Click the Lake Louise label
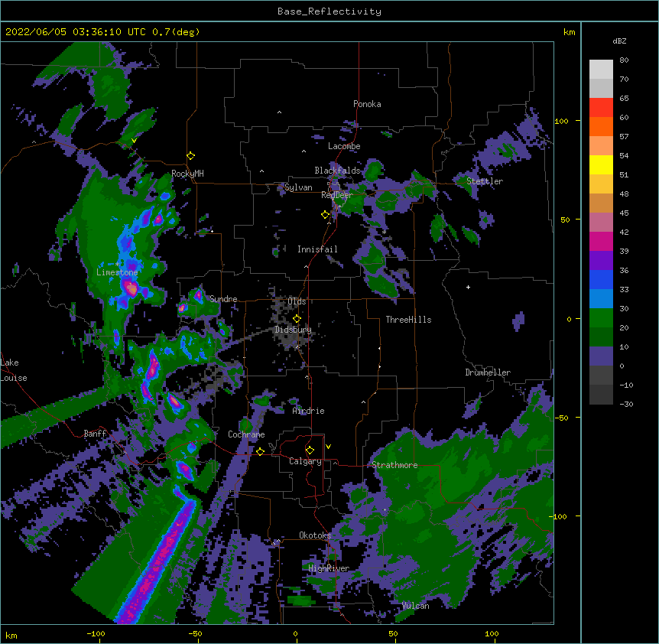659x644 pixels. click(x=12, y=370)
